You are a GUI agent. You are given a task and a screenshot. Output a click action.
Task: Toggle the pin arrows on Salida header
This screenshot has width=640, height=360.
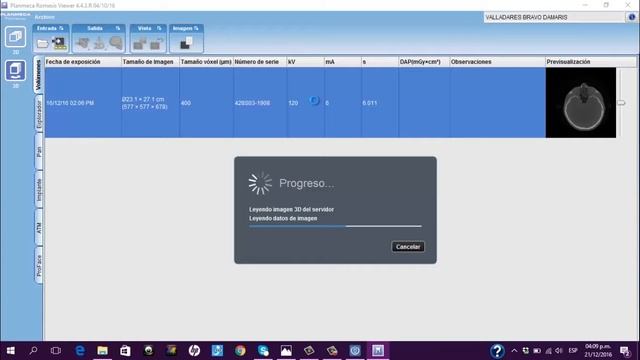click(118, 28)
